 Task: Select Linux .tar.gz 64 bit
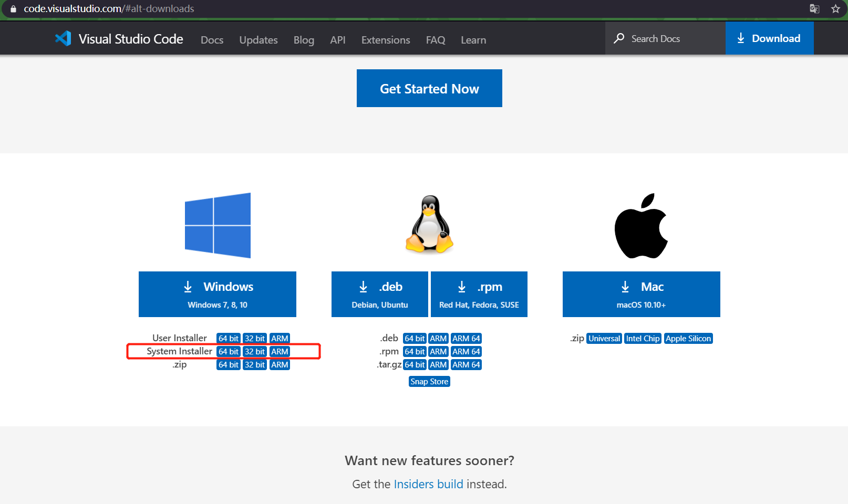[415, 365]
